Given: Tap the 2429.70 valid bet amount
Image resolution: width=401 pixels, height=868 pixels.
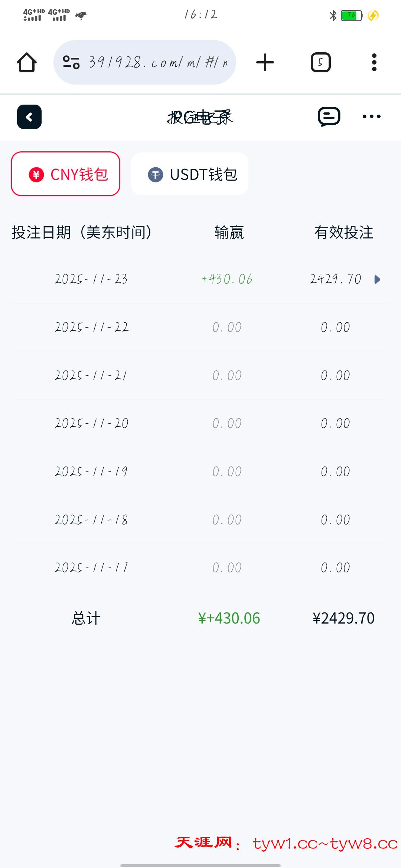Looking at the screenshot, I should pos(335,279).
